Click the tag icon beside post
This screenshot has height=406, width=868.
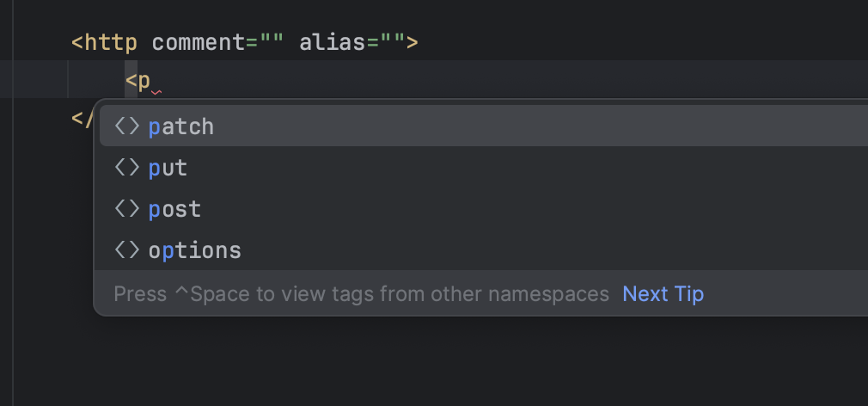pyautogui.click(x=127, y=209)
